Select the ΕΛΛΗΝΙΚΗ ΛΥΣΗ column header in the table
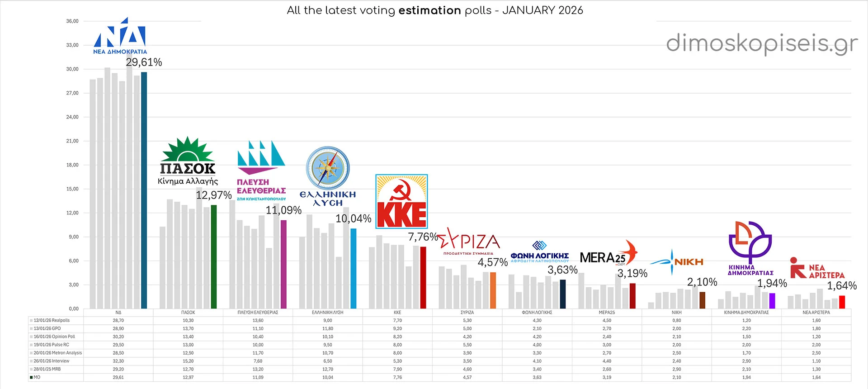This screenshot has width=868, height=389. 327,313
